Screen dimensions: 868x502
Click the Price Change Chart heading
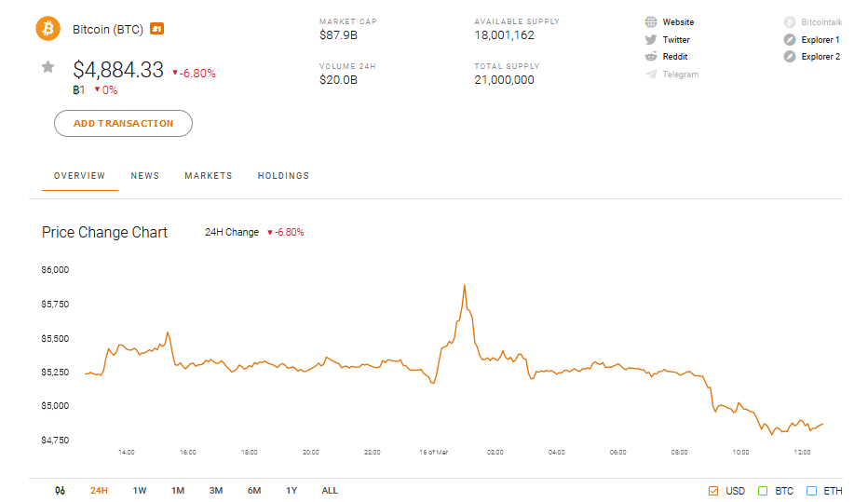tap(104, 233)
